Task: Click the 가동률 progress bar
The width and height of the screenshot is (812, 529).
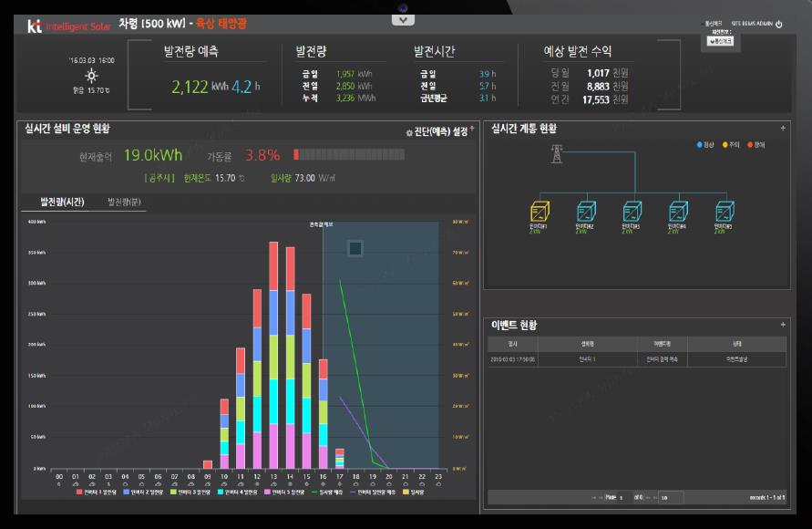Action: tap(349, 154)
